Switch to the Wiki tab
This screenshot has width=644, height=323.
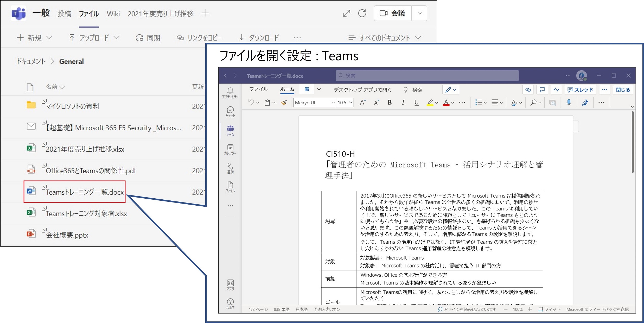113,14
